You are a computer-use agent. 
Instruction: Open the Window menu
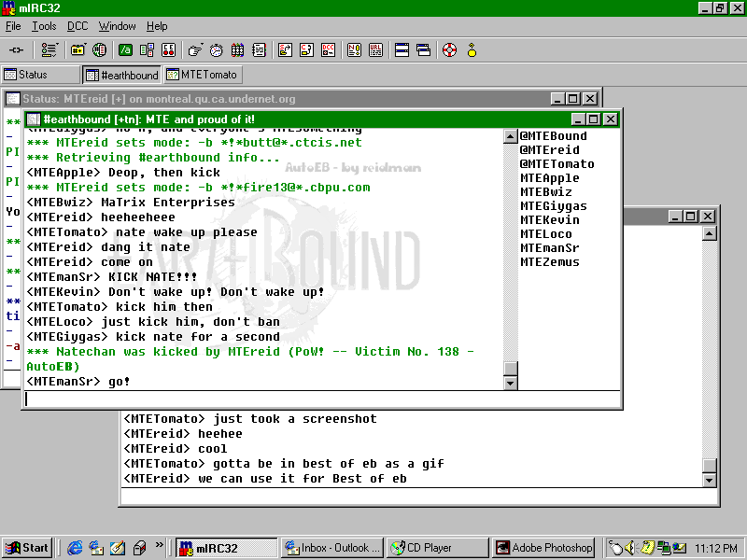(118, 26)
